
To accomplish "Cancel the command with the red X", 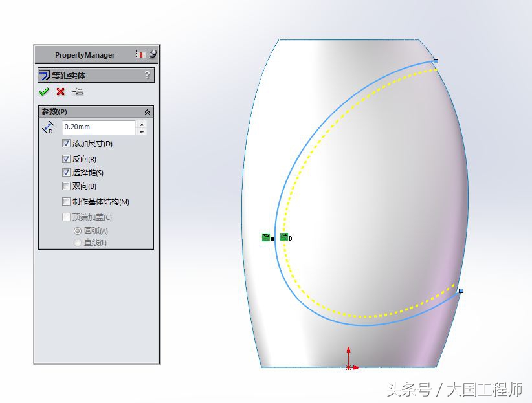I will [x=60, y=91].
